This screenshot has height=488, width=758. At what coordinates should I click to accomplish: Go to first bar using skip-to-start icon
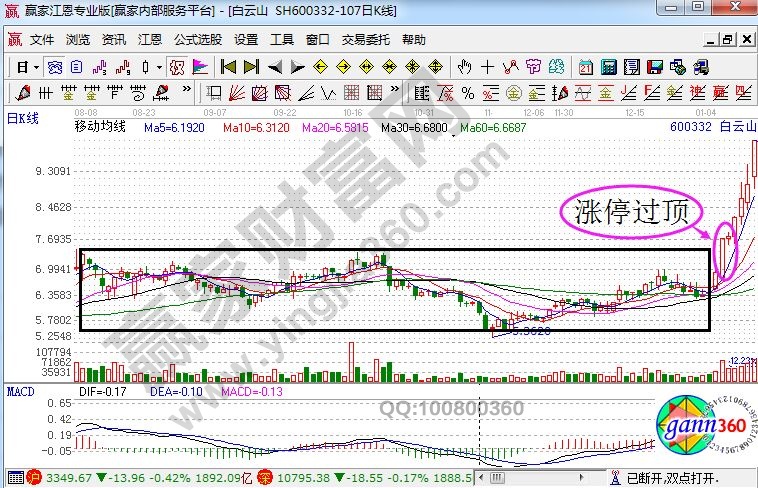(228, 67)
